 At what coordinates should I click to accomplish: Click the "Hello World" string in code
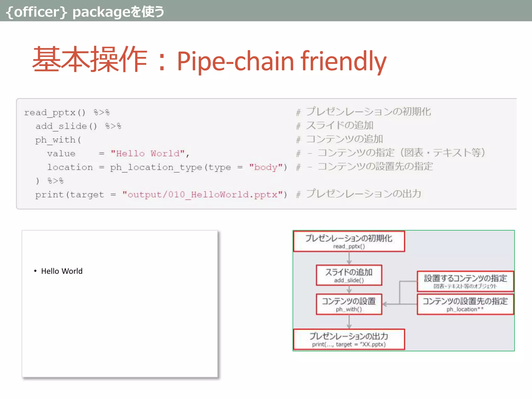pos(148,154)
